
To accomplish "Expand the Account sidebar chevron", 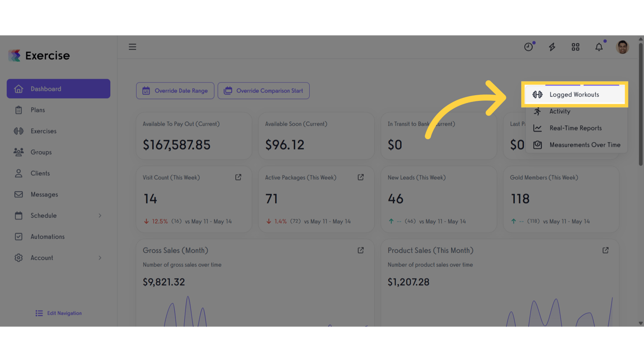I will tap(100, 258).
